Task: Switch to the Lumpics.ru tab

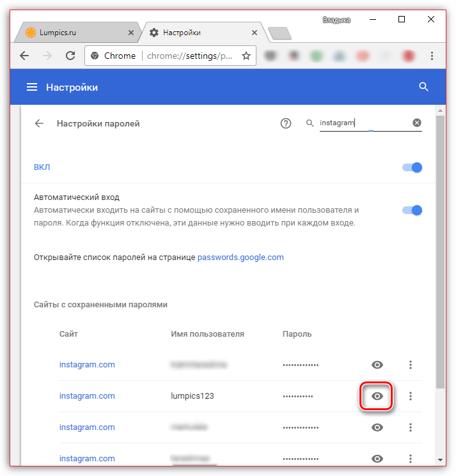Action: coord(77,33)
